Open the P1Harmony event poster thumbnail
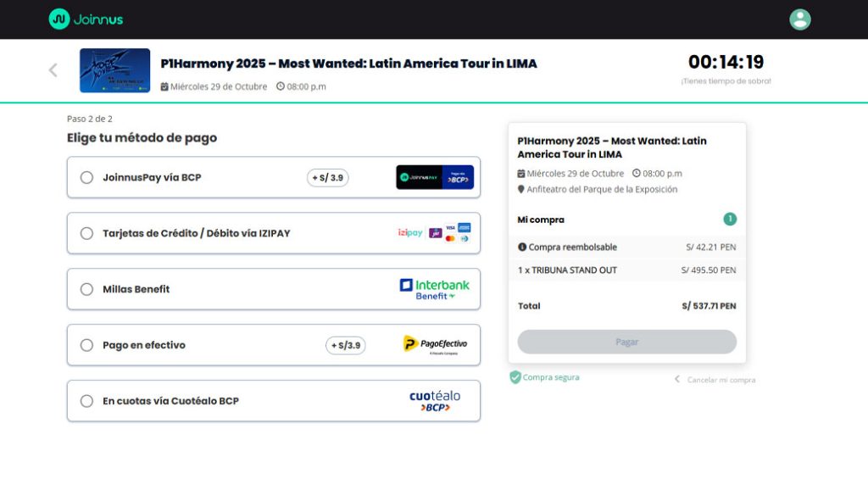This screenshot has width=868, height=501. tap(114, 70)
